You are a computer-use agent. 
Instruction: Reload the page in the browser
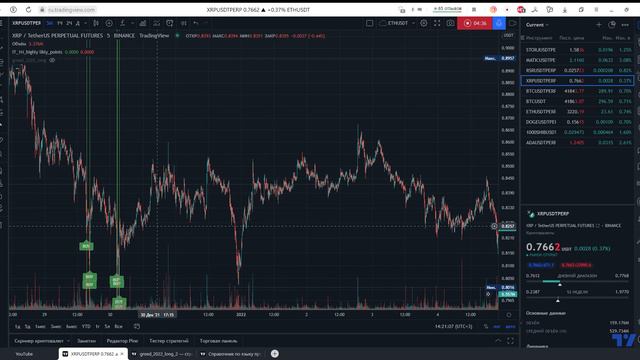pyautogui.click(x=28, y=9)
